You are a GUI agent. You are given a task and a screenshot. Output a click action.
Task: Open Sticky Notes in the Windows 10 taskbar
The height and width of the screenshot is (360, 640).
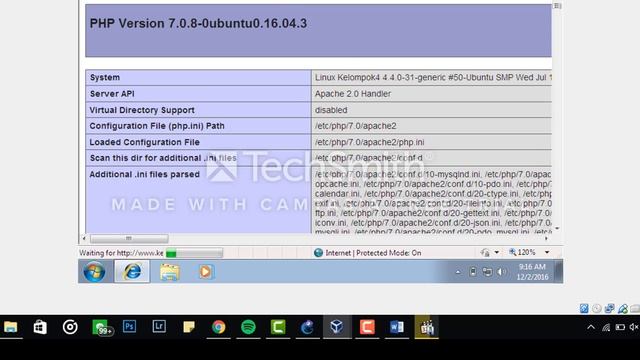[x=189, y=327]
